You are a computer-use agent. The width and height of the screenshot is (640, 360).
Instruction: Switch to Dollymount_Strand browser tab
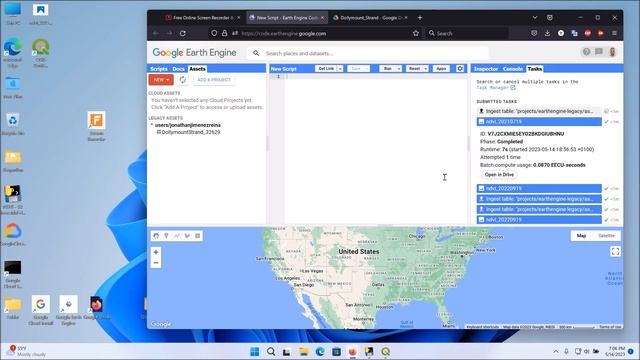(369, 18)
